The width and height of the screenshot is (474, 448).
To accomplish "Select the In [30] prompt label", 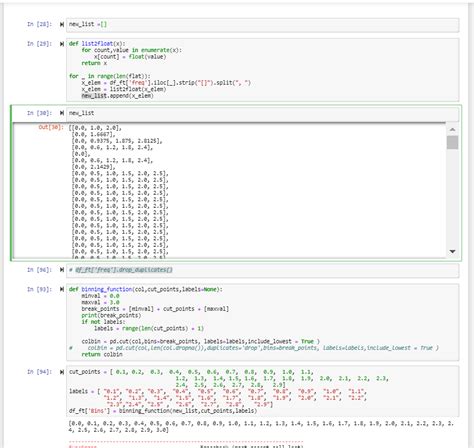I will coord(39,113).
